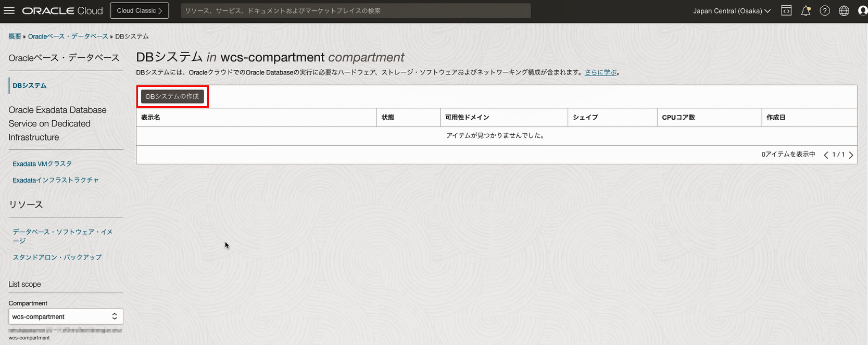Switch to Cloud Classic
868x345 pixels.
140,11
